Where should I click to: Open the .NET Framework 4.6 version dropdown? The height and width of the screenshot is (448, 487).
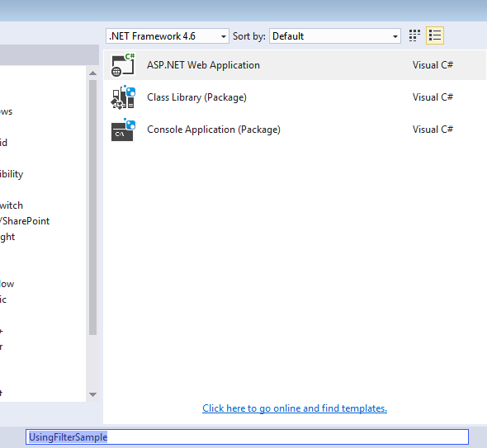(x=168, y=36)
